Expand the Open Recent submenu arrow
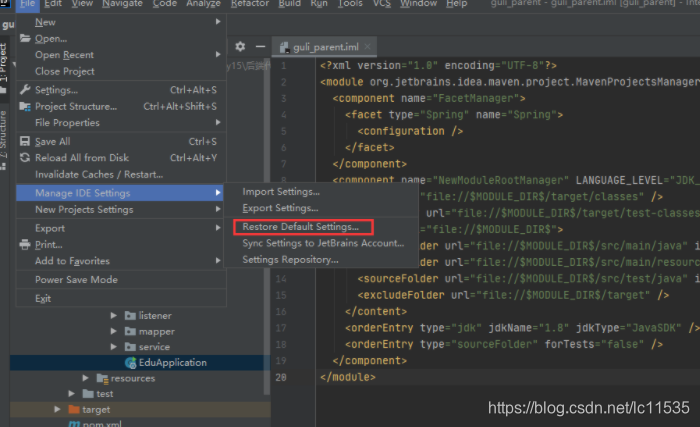700x427 pixels. [x=218, y=54]
